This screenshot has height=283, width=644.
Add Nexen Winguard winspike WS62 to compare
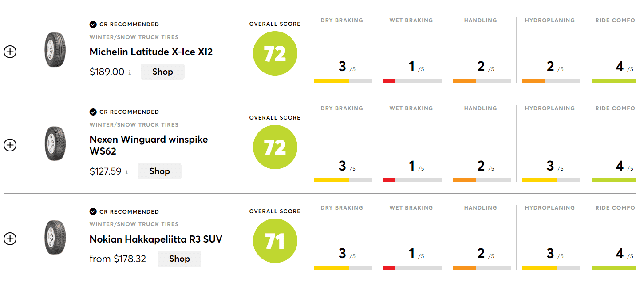coord(10,145)
